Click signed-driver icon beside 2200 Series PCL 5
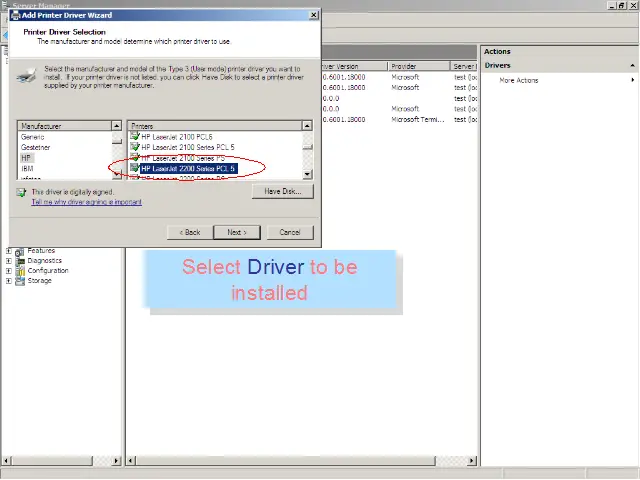The height and width of the screenshot is (480, 640). [135, 168]
